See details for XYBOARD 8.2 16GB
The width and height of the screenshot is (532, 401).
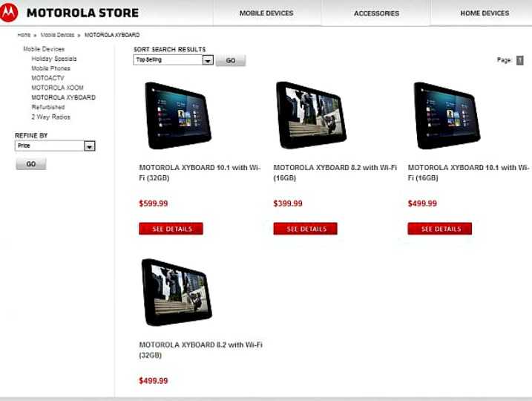(306, 229)
